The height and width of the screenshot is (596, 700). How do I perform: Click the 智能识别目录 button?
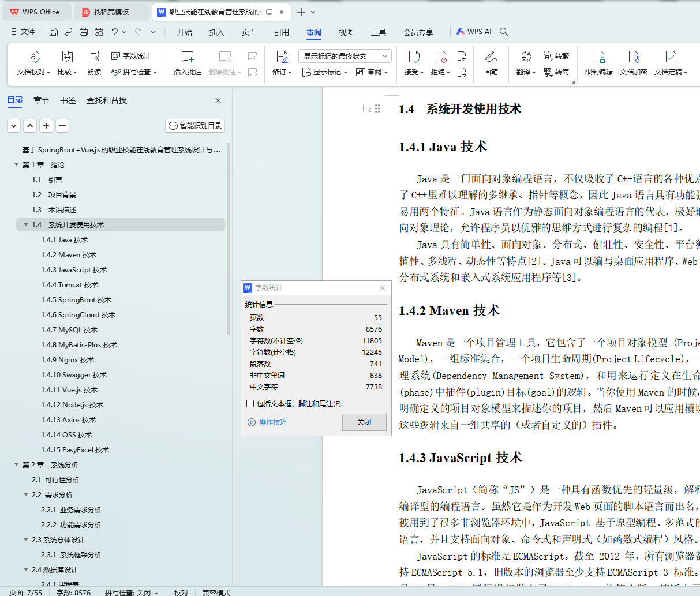[x=195, y=126]
